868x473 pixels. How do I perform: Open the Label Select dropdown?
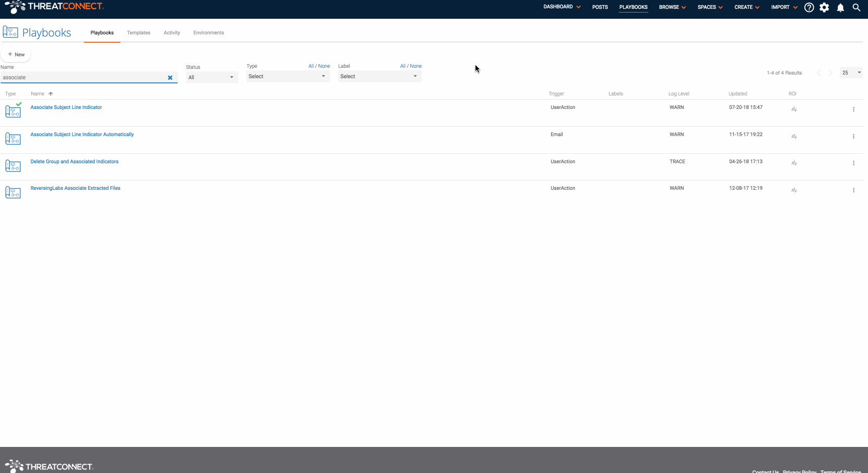(380, 76)
